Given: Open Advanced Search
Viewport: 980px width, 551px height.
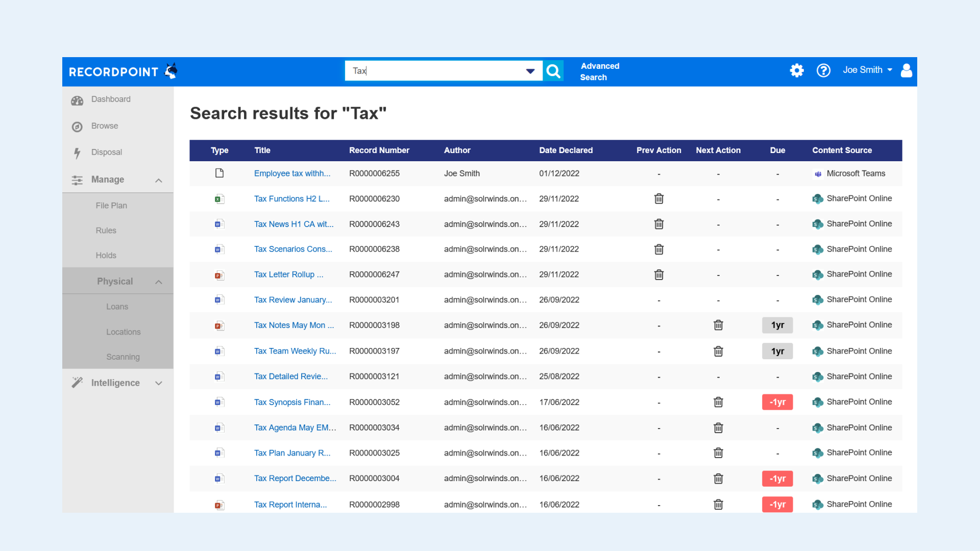Looking at the screenshot, I should tap(599, 71).
